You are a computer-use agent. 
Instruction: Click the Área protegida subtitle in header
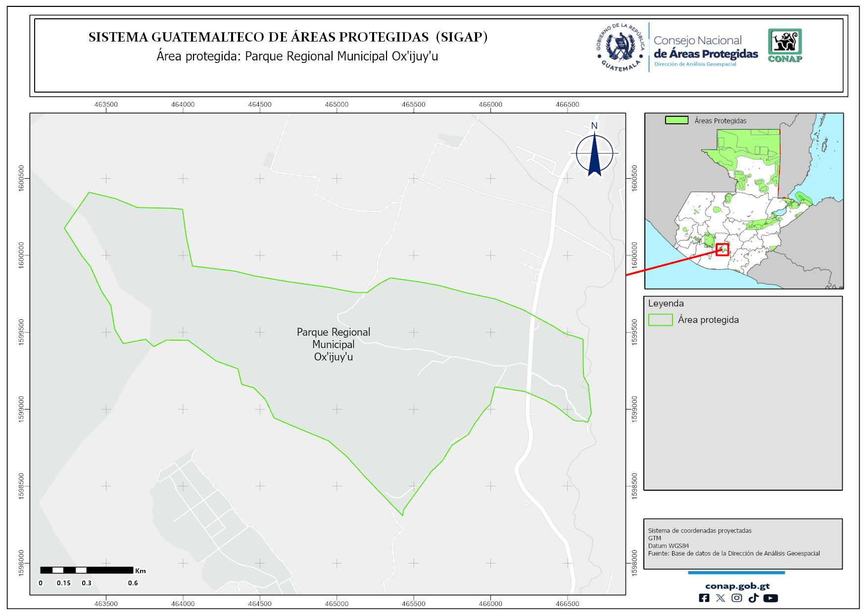(x=297, y=56)
